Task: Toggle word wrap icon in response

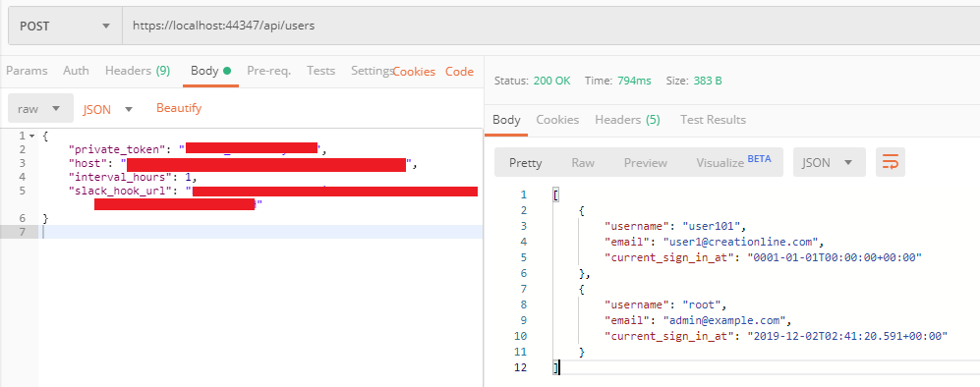Action: (891, 162)
